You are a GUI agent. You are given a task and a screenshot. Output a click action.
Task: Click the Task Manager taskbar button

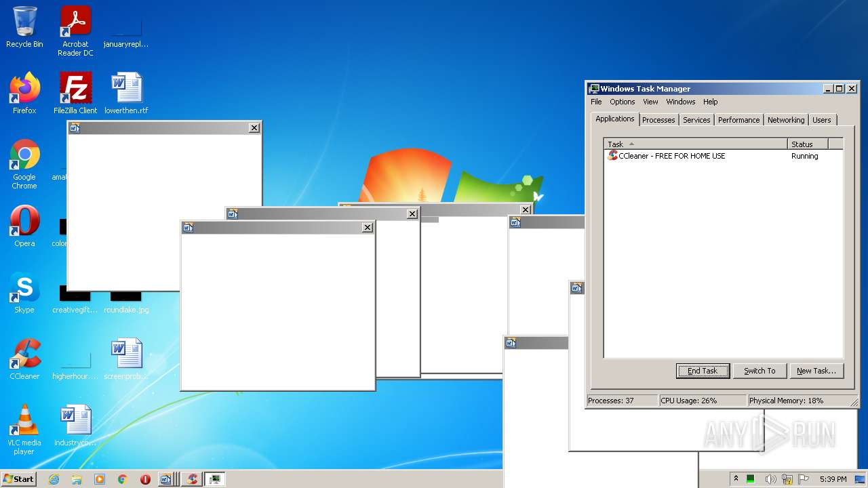tap(215, 479)
